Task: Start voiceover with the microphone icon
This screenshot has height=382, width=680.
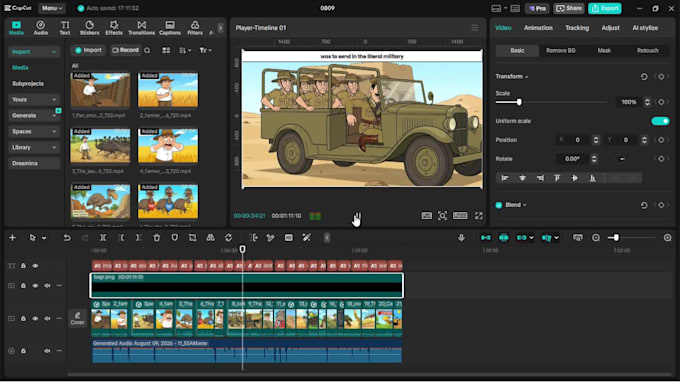Action: pos(461,238)
